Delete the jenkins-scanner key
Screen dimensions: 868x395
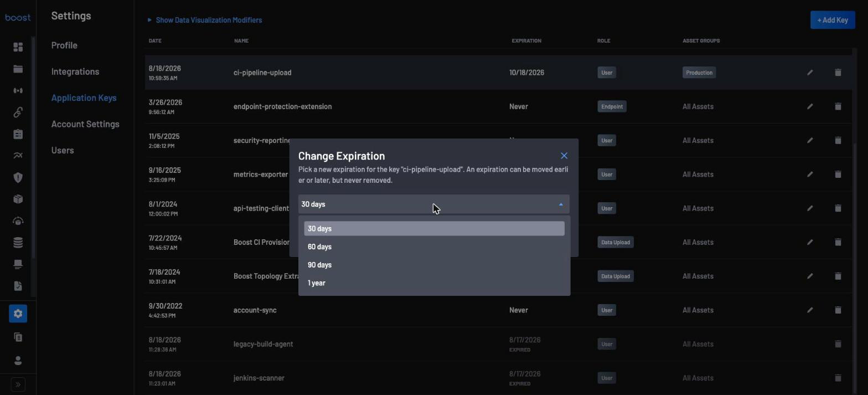(838, 378)
